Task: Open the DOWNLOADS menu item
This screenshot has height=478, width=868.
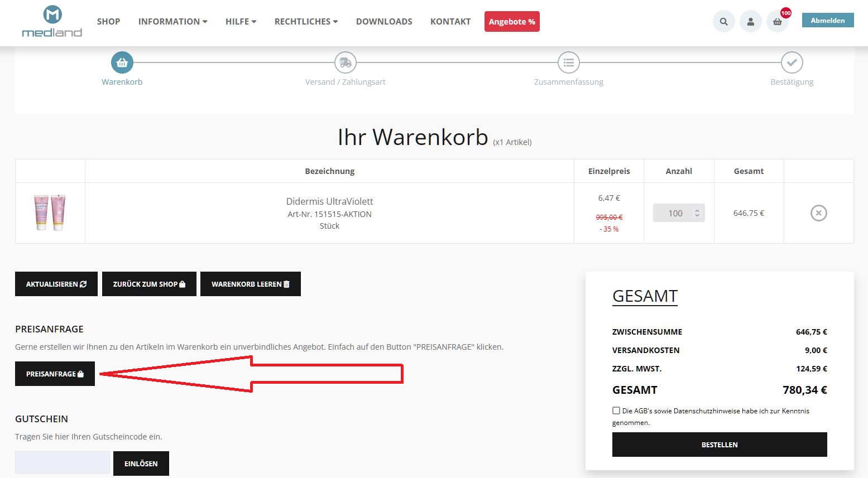Action: [384, 22]
